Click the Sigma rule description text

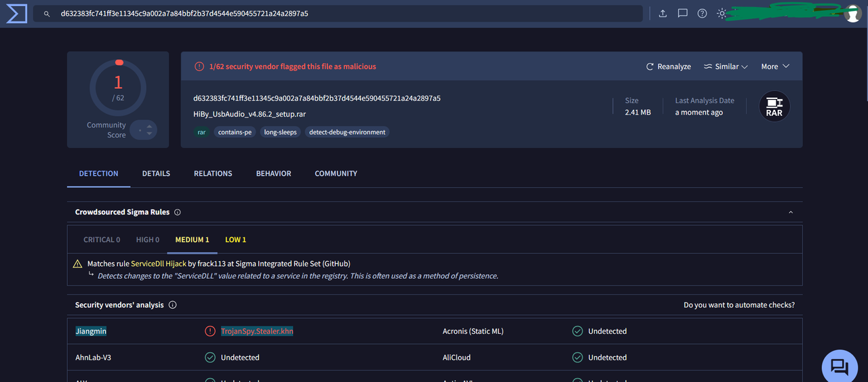(x=298, y=276)
